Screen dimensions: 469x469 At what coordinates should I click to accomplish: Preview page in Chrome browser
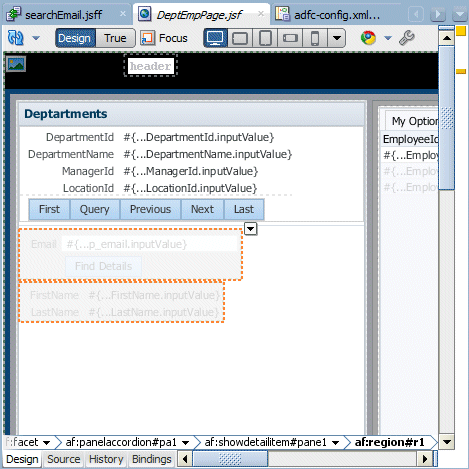368,38
